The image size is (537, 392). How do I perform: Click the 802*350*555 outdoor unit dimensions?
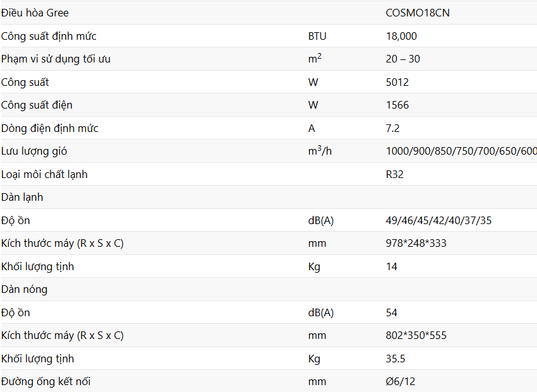pyautogui.click(x=416, y=335)
